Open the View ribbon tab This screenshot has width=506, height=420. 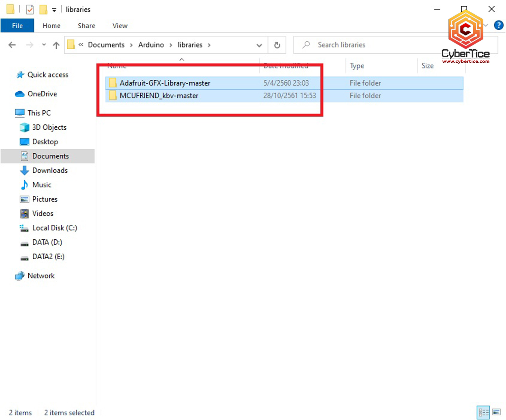pos(120,26)
